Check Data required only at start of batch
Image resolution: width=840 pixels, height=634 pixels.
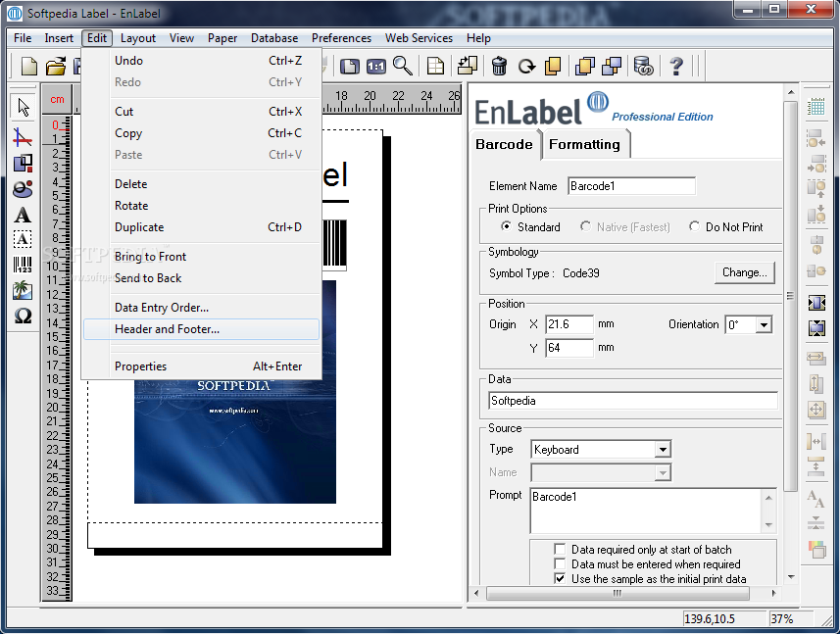(x=560, y=550)
